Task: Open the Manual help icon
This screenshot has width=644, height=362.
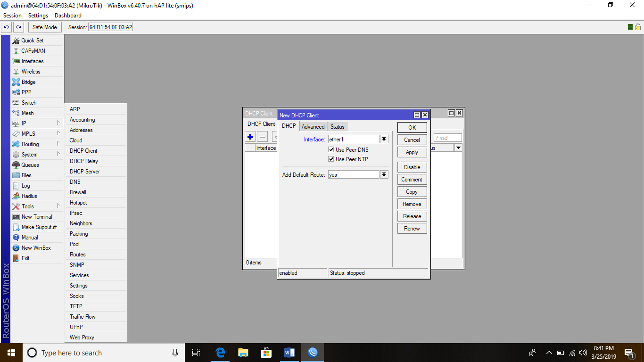Action: pos(16,238)
